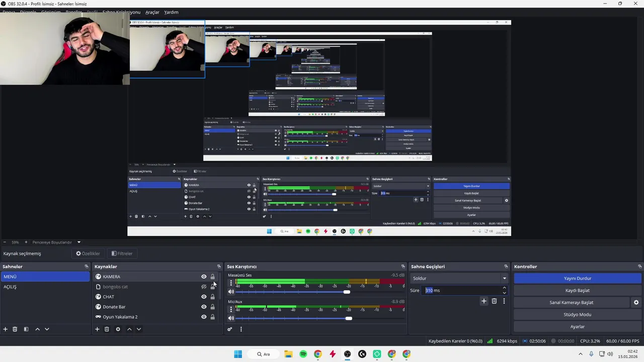Add a scene transition with plus icon
This screenshot has width=644, height=362.
click(x=484, y=301)
